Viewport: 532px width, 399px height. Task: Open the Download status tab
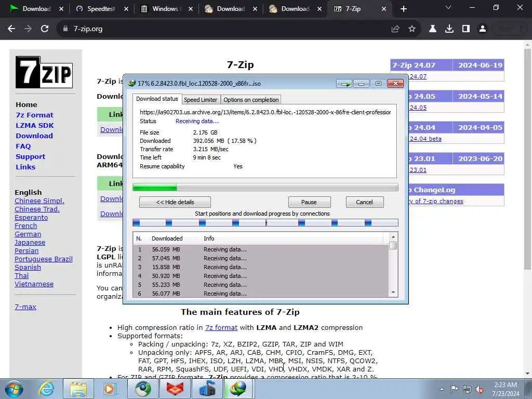click(x=157, y=99)
